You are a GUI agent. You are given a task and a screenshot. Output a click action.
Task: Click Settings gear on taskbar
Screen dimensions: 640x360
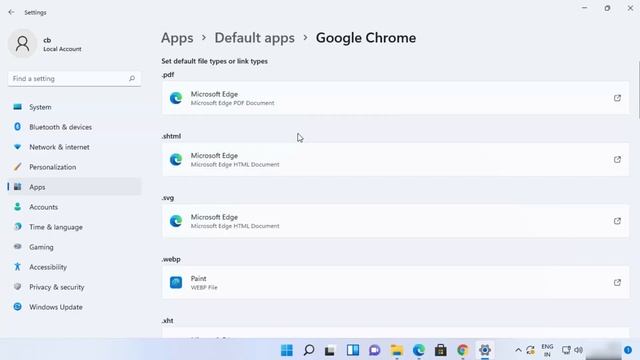485,350
